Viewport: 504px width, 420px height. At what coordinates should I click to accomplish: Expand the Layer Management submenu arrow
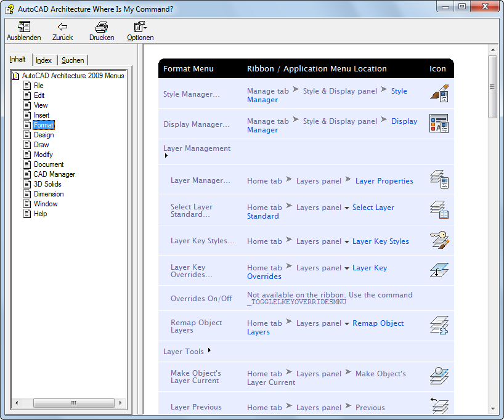(x=166, y=156)
